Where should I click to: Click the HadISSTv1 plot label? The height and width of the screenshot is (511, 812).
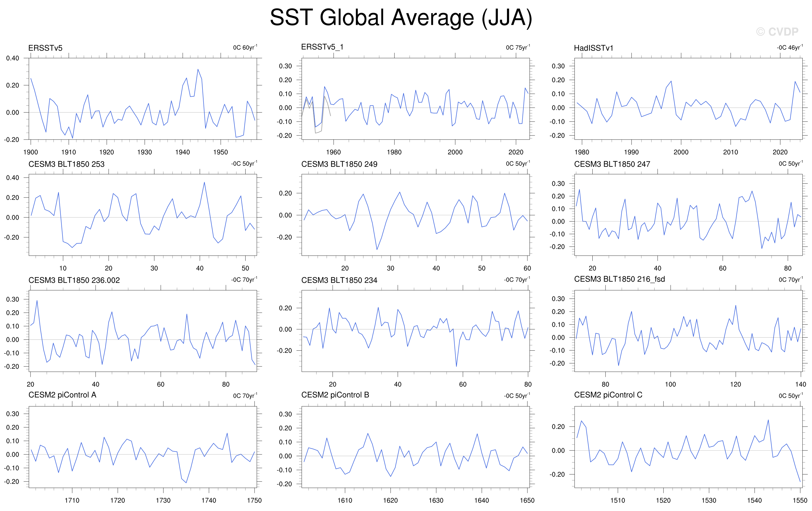click(593, 48)
